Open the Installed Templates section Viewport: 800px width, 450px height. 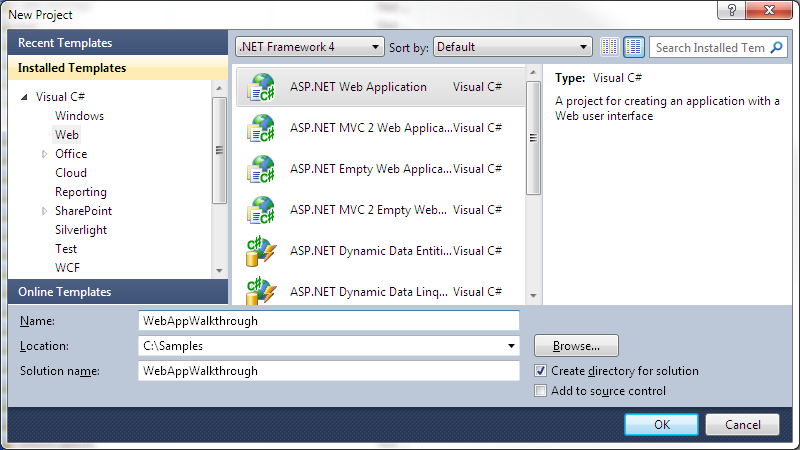(x=118, y=68)
